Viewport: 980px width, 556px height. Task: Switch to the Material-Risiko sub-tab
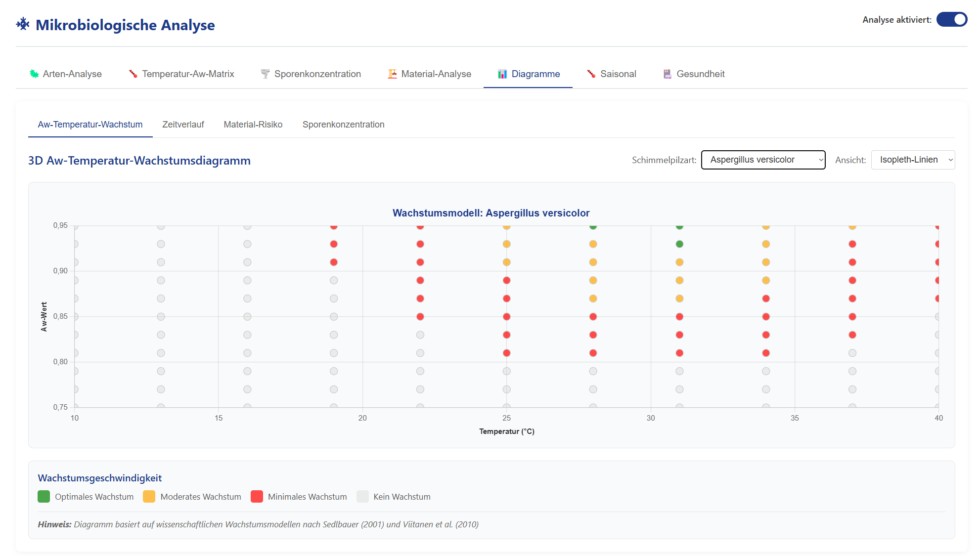click(x=253, y=125)
